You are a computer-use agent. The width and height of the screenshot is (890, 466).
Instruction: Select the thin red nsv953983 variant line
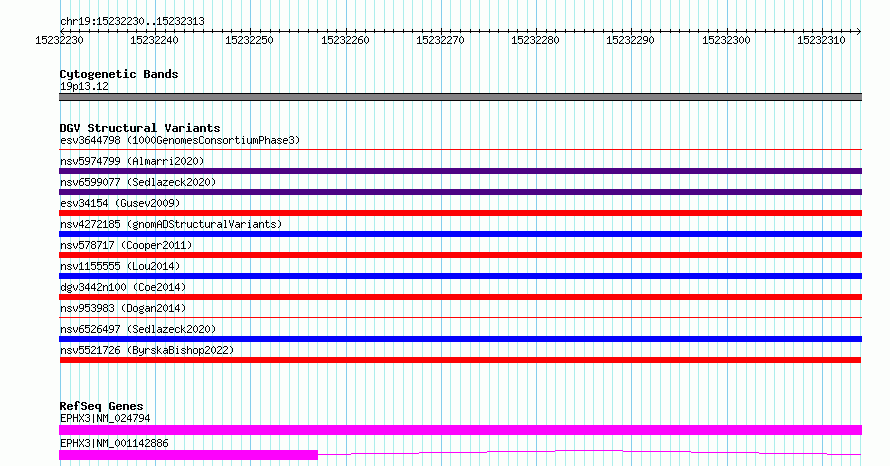click(x=460, y=318)
